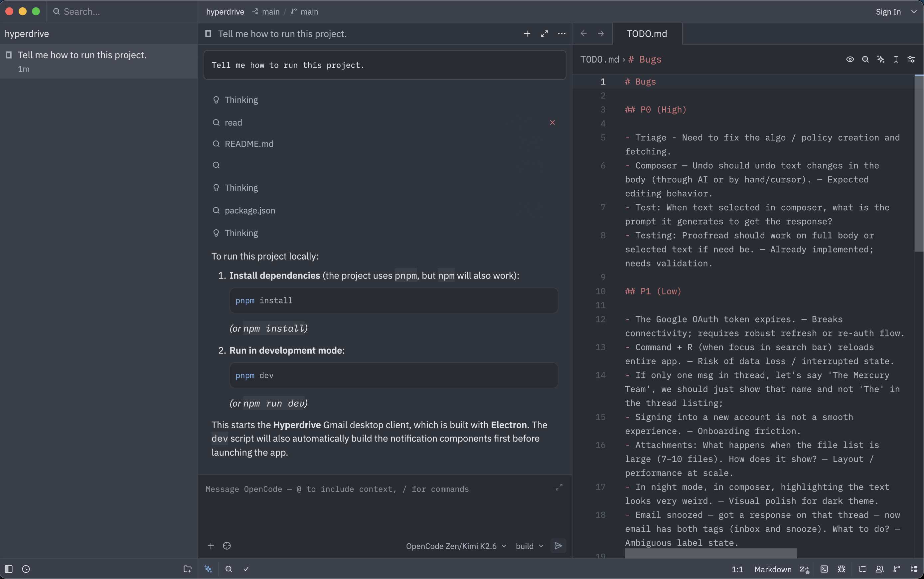This screenshot has height=579, width=924.
Task: Open edit prediction Zed icon menu
Action: click(x=805, y=569)
